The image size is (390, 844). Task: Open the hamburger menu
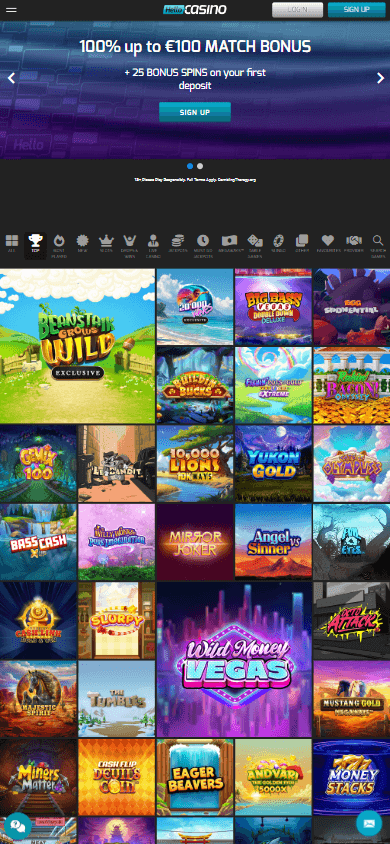click(x=11, y=10)
